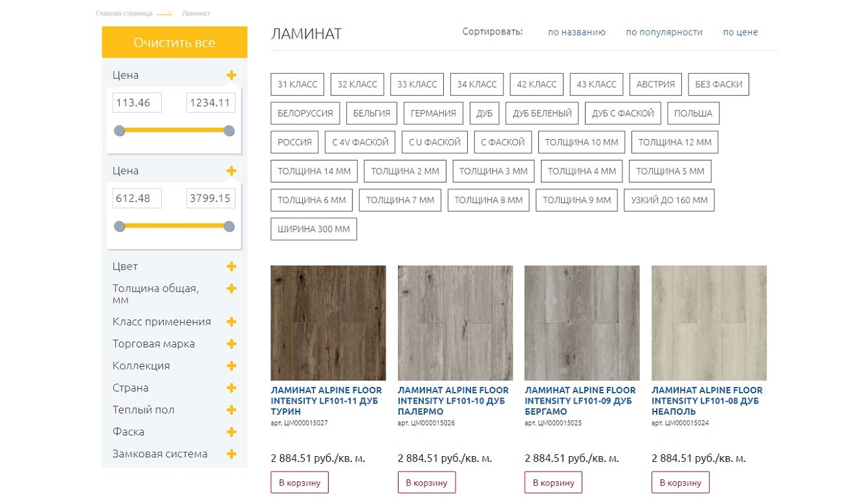Sort products по цене
867x504 pixels.
click(x=740, y=32)
